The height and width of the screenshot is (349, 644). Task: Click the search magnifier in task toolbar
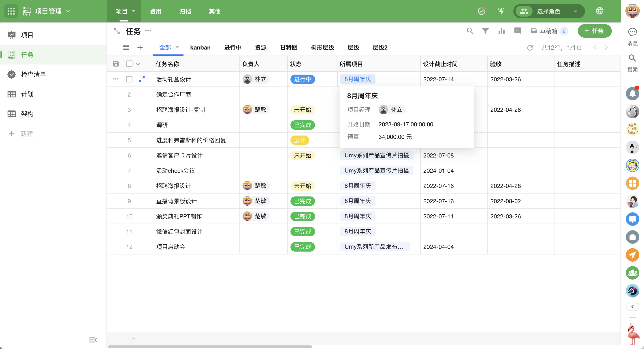click(x=470, y=31)
